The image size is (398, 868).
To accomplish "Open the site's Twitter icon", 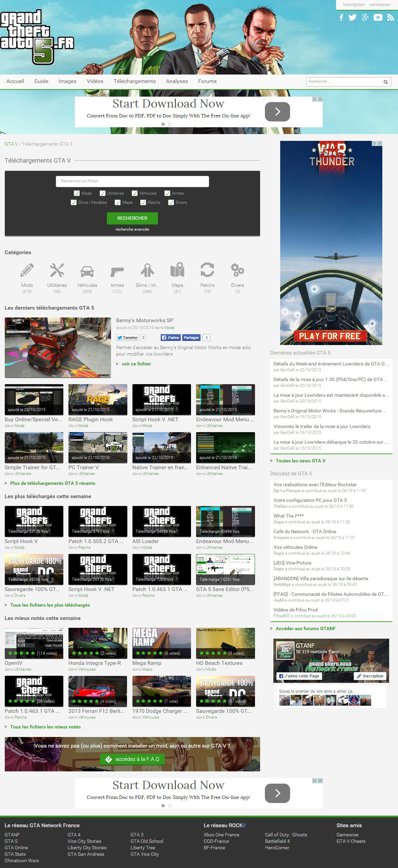I will (352, 17).
